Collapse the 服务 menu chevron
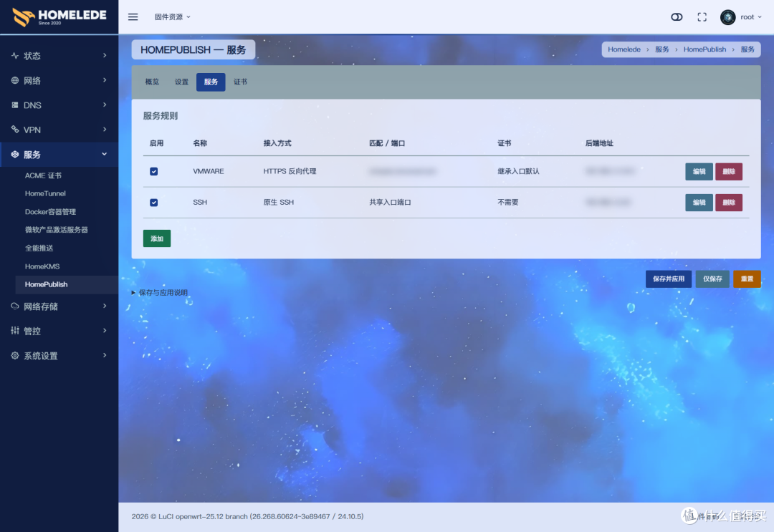 pyautogui.click(x=105, y=154)
